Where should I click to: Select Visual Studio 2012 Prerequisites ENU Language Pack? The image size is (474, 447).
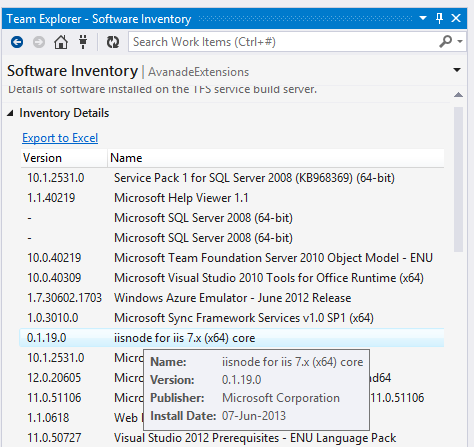232,438
